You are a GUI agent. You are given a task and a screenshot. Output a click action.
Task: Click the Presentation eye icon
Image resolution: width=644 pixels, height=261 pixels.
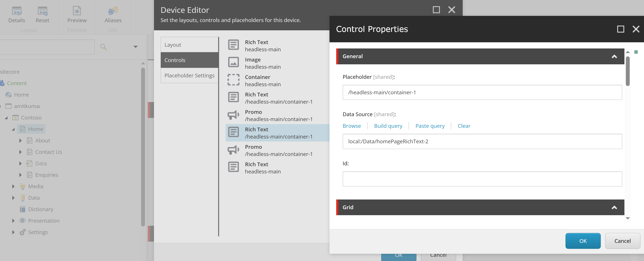23,220
